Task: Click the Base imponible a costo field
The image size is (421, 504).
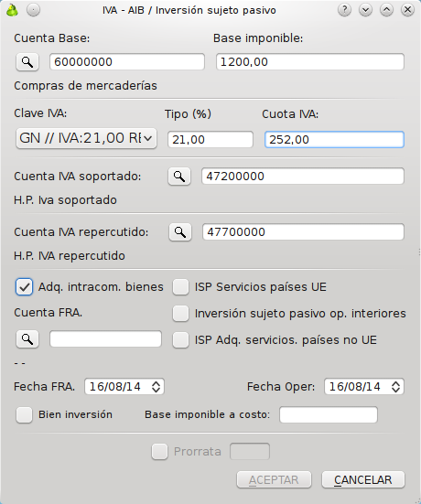Action: [329, 414]
